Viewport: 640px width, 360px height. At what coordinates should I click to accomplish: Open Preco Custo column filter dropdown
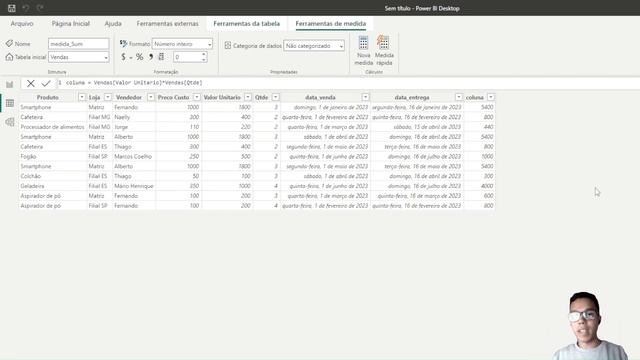point(197,97)
